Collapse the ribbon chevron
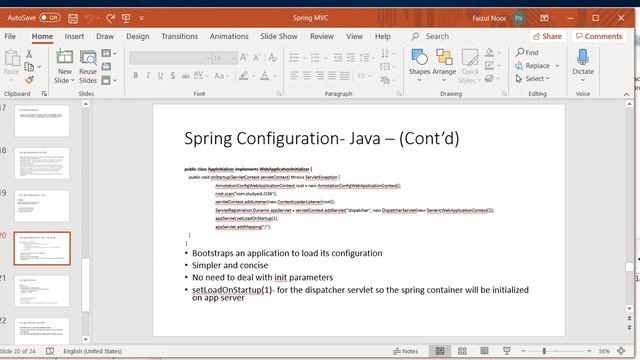The image size is (640, 360). click(x=626, y=94)
